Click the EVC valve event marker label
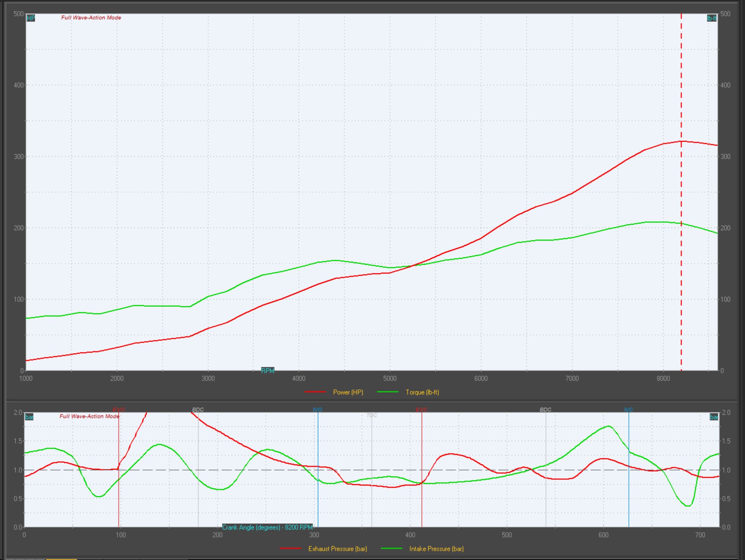The height and width of the screenshot is (560, 745). tap(422, 410)
